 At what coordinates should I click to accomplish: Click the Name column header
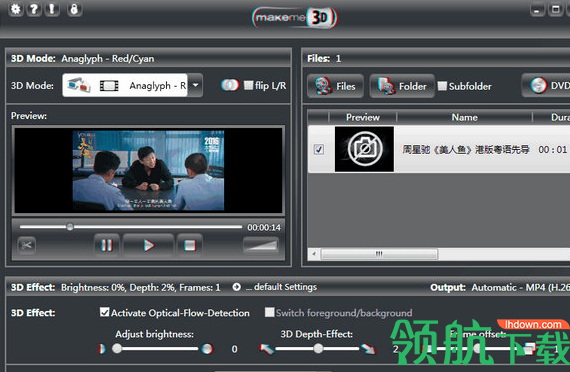coord(464,117)
